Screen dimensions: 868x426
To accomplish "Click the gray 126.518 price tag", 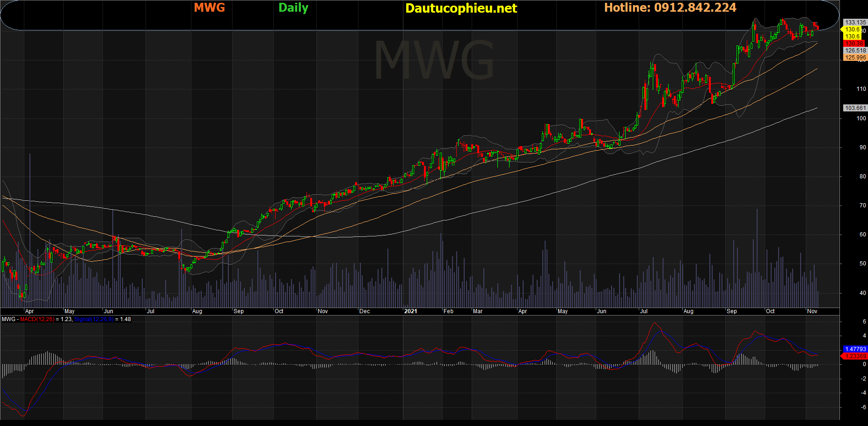I will pos(855,51).
